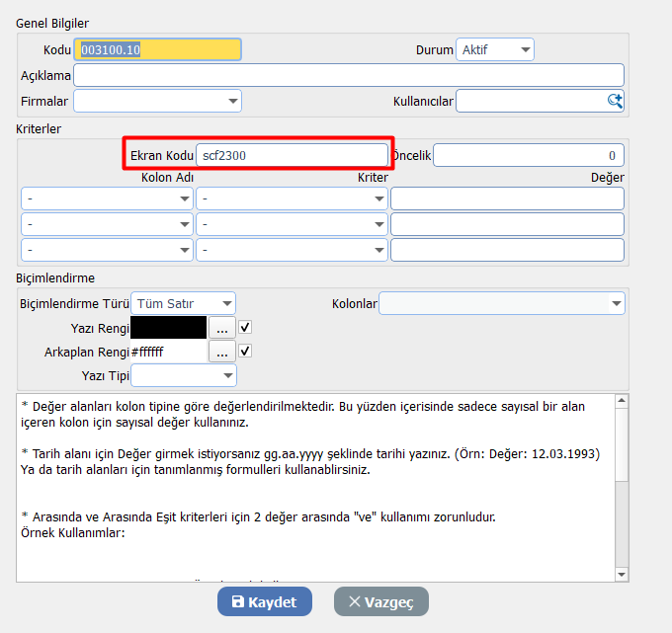Click the Öncelik number field
The width and height of the screenshot is (672, 633).
[528, 155]
